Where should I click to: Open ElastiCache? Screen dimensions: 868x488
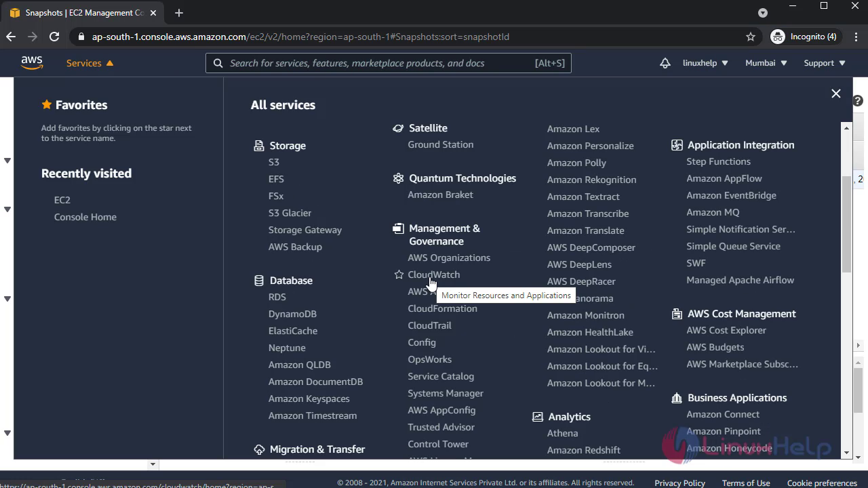[x=293, y=331]
